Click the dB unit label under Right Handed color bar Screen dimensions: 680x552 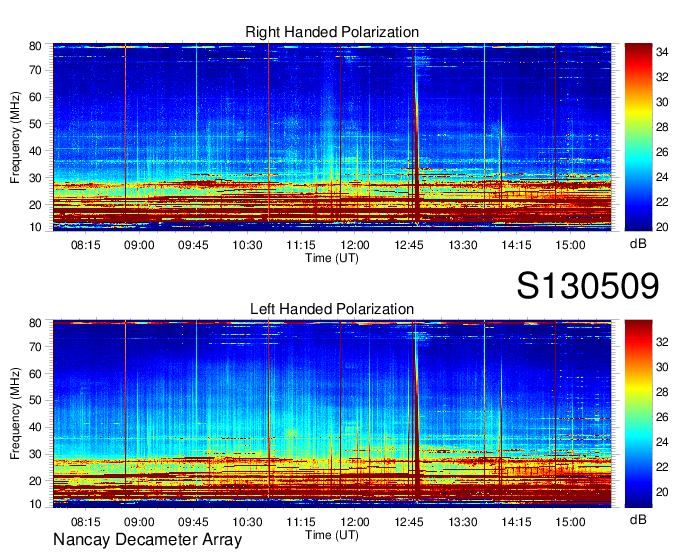pyautogui.click(x=638, y=244)
